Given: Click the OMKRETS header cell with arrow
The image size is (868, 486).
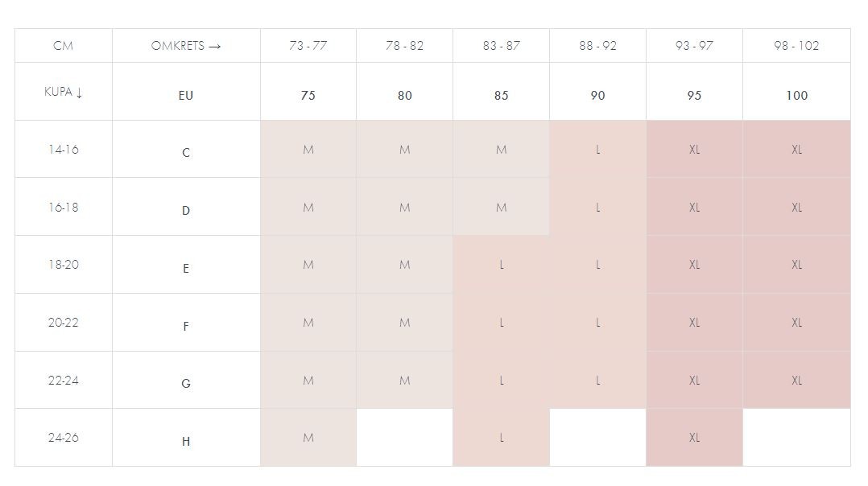Looking at the screenshot, I should [186, 46].
